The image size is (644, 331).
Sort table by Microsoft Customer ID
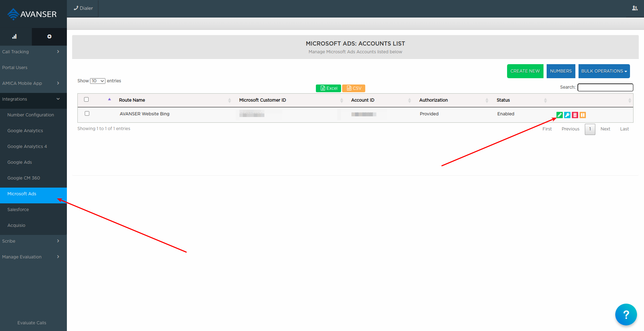(291, 100)
